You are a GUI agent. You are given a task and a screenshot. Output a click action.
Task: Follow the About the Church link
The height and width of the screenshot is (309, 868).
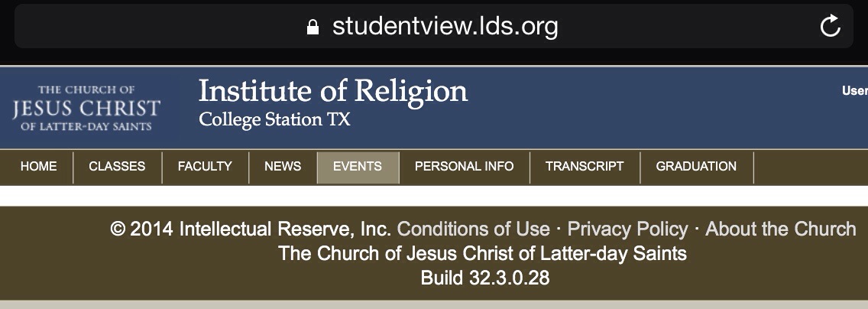point(781,229)
